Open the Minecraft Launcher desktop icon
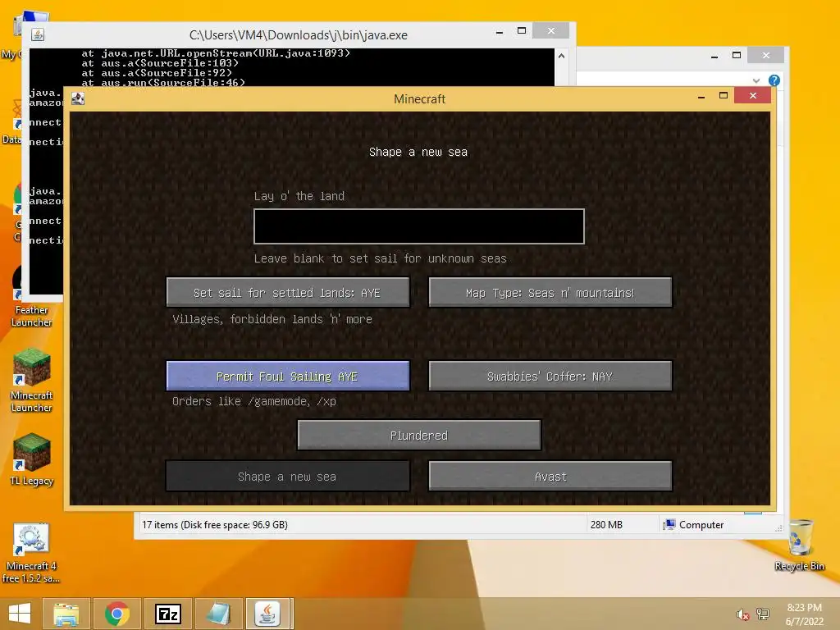840x630 pixels. (31, 381)
